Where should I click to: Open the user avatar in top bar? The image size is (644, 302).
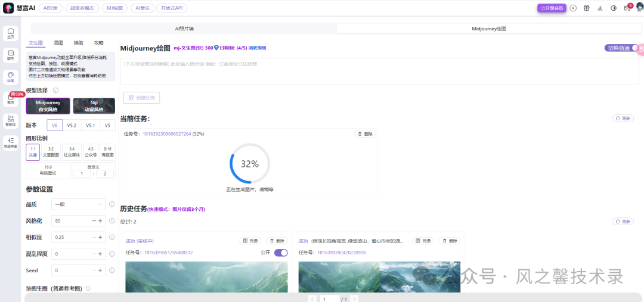(x=639, y=8)
